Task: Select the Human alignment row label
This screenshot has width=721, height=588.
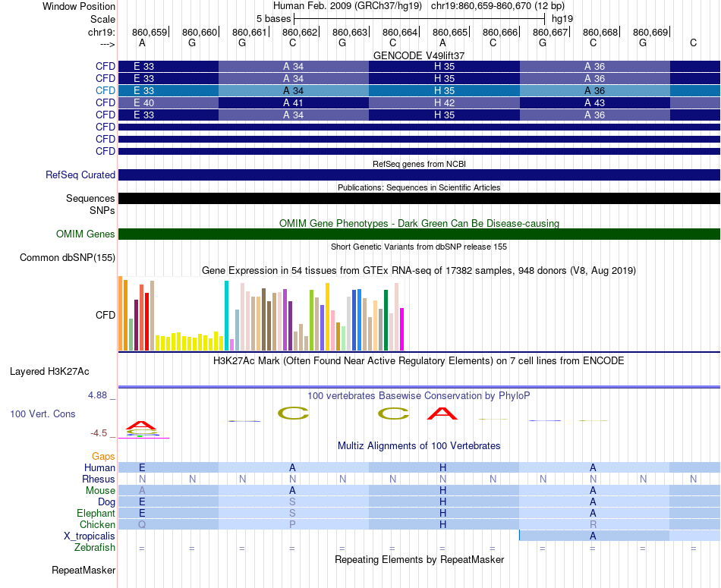Action: pos(99,467)
